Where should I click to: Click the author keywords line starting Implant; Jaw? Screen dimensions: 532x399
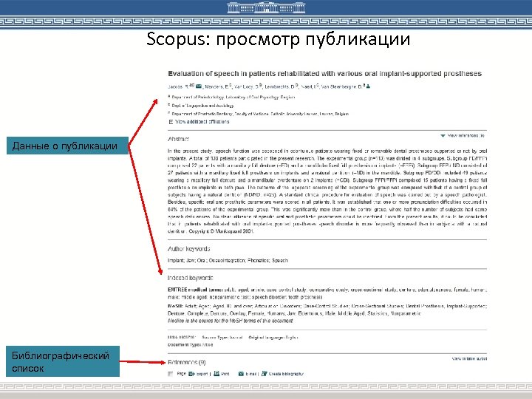[x=228, y=261]
